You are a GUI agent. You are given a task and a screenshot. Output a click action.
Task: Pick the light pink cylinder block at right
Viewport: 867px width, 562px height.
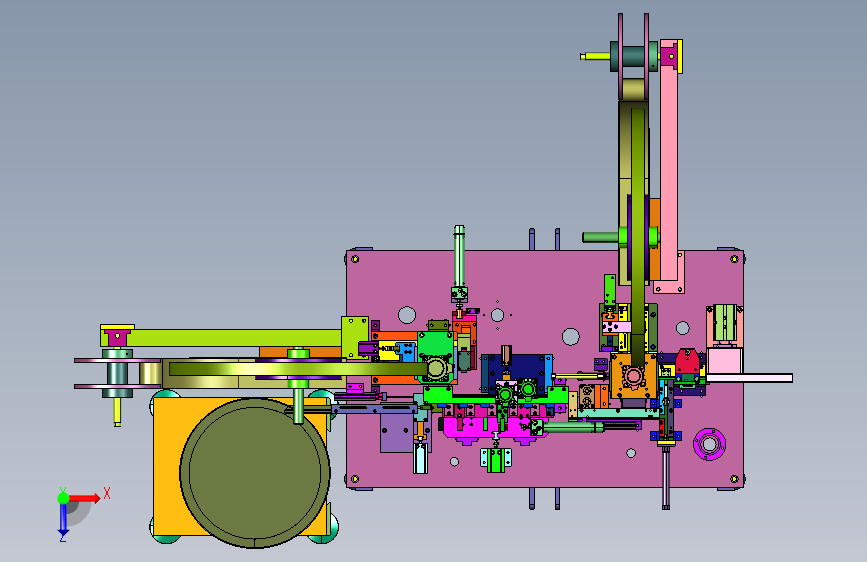tap(724, 360)
